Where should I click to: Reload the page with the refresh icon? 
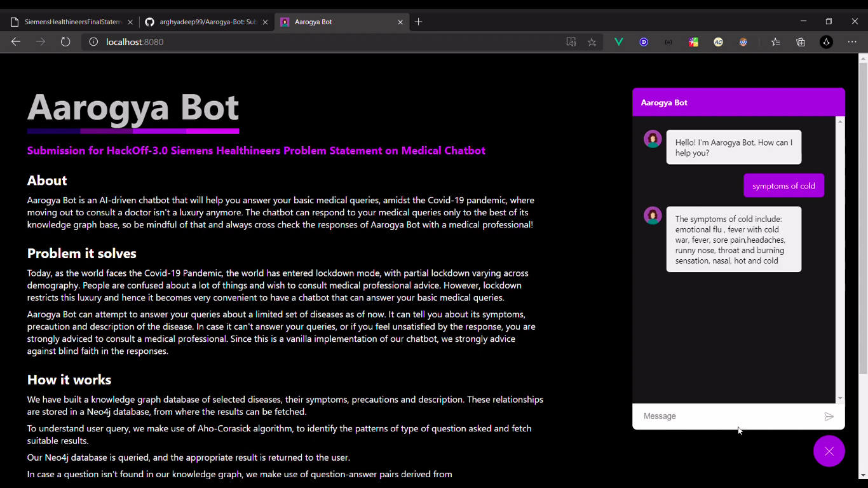point(65,42)
